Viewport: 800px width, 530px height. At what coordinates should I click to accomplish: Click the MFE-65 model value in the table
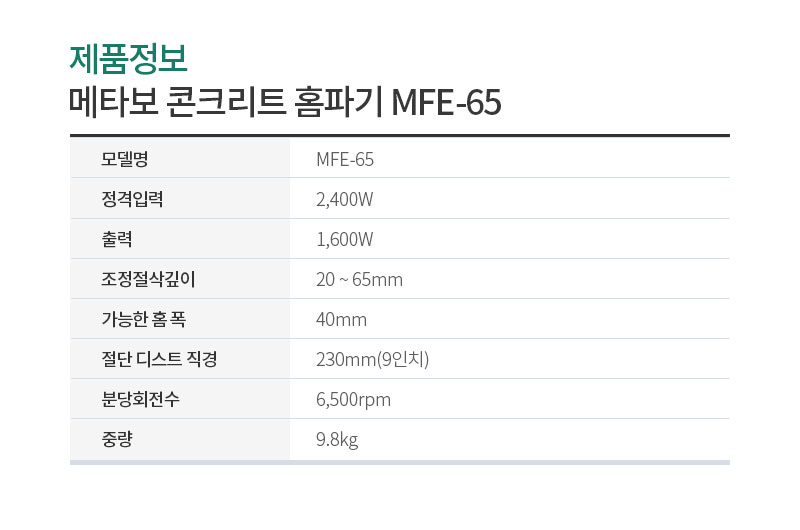[345, 160]
